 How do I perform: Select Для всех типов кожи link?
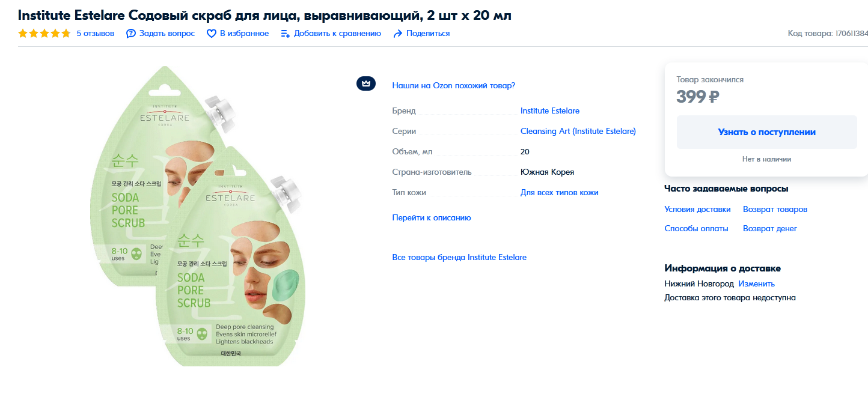(560, 192)
